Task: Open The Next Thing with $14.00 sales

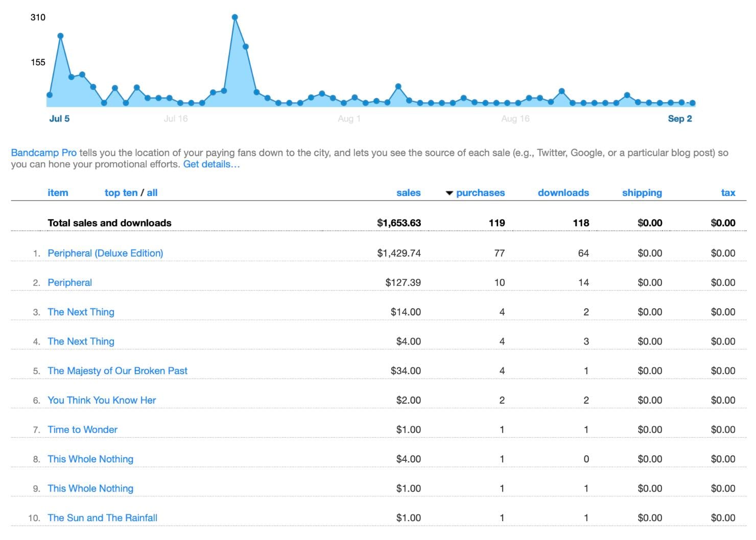Action: tap(81, 312)
